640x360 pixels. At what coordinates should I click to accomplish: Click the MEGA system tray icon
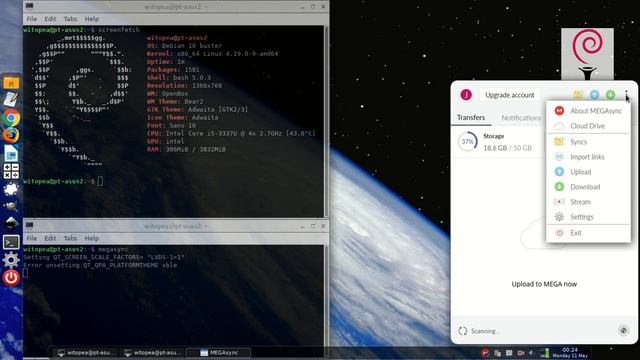pos(485,353)
